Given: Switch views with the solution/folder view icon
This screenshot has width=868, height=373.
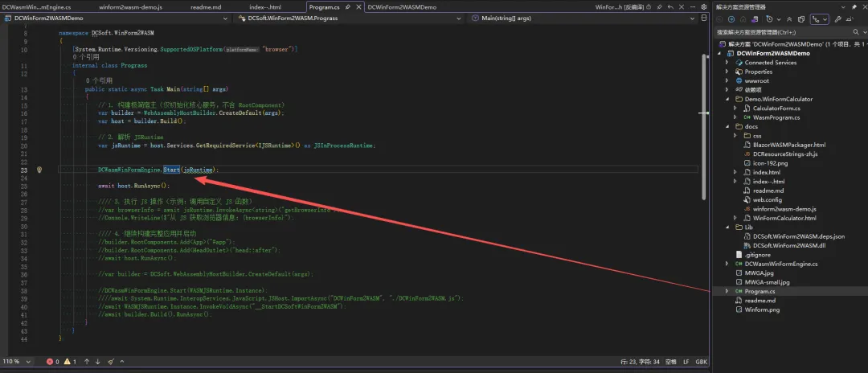Looking at the screenshot, I should click(x=755, y=18).
